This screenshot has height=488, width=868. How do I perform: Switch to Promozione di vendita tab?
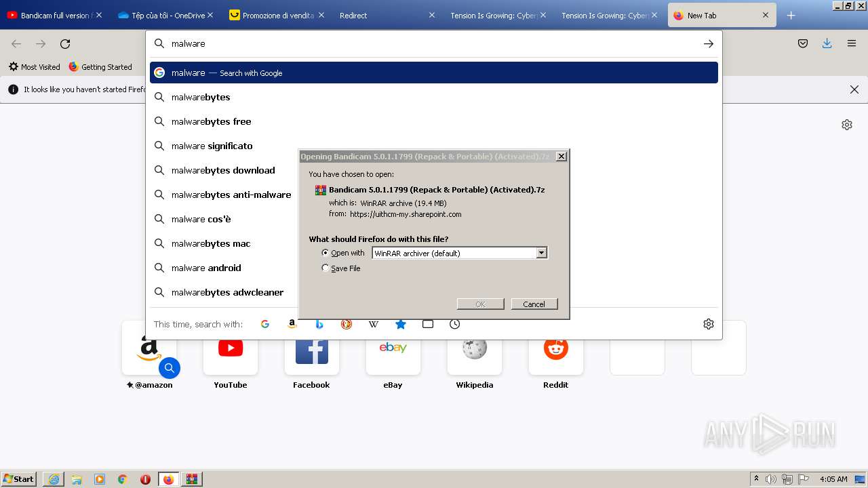coord(276,15)
